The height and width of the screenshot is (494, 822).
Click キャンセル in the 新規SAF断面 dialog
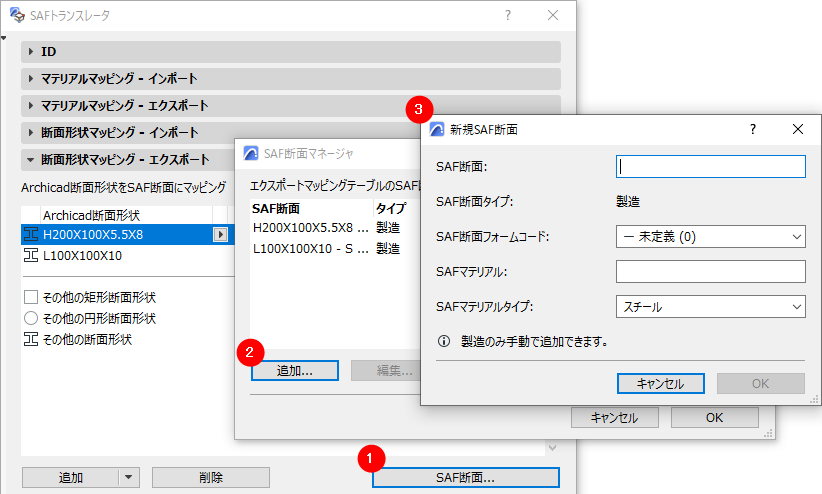(x=661, y=383)
